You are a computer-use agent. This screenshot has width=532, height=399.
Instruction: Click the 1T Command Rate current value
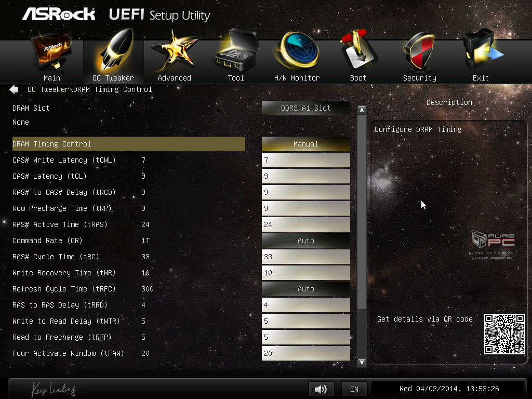[x=145, y=241]
